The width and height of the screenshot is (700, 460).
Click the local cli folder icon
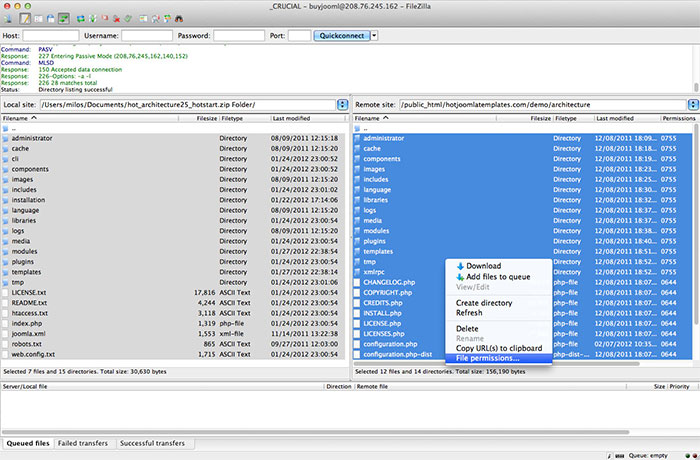(5, 159)
